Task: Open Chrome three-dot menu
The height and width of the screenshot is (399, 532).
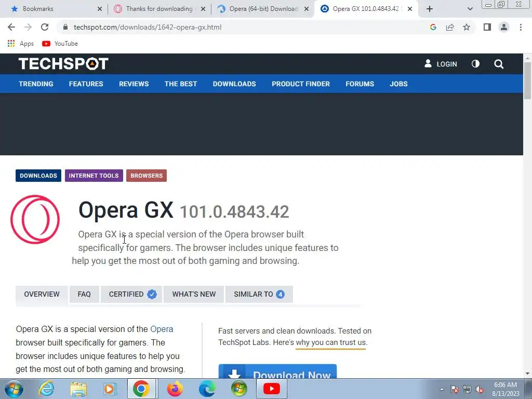Action: point(521,27)
